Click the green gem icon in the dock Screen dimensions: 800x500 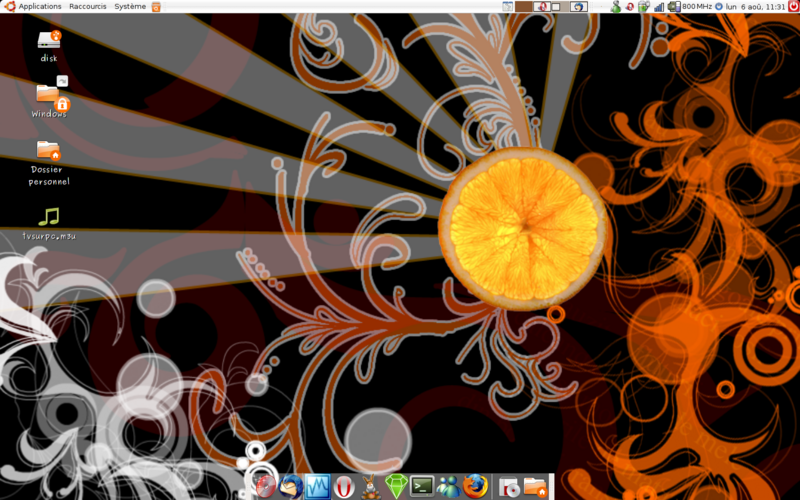pos(396,487)
